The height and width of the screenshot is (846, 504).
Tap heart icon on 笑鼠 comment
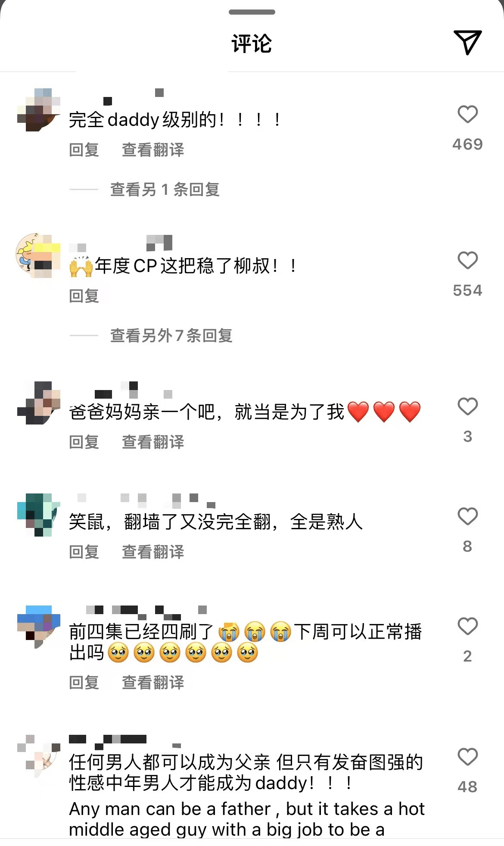467,516
